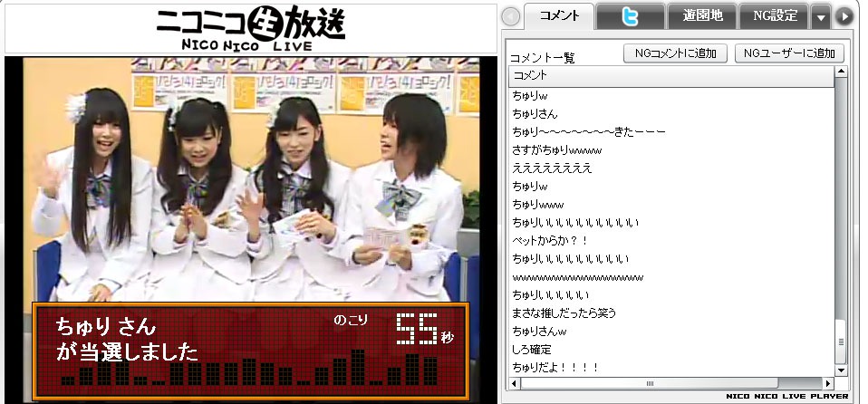Expand the tab overflow dropdown arrow
868x404 pixels.
click(x=819, y=16)
